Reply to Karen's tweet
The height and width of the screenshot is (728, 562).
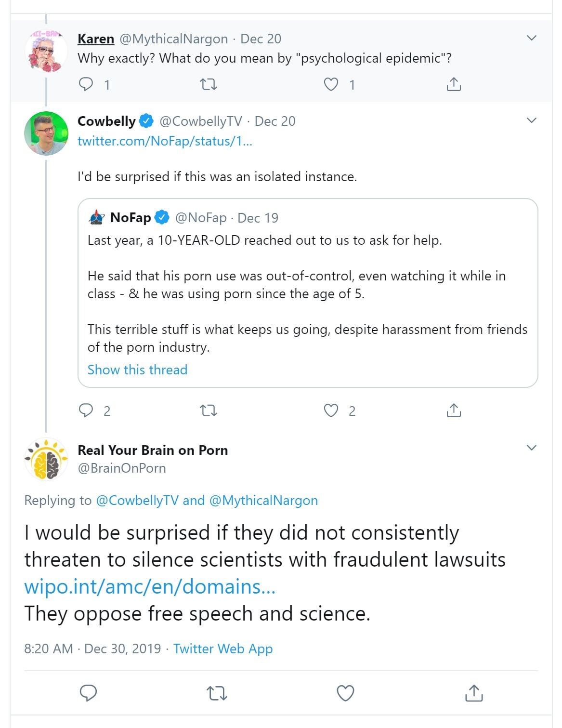point(86,84)
